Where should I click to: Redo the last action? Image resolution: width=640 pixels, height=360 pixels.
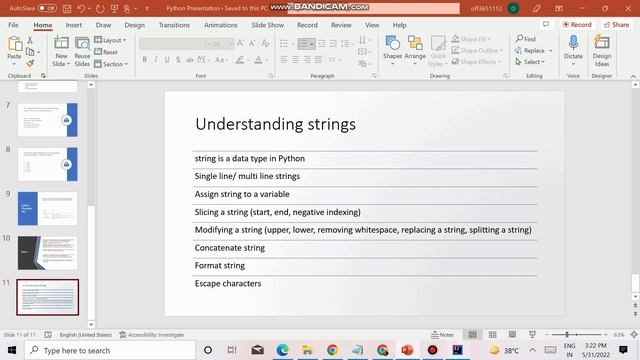tap(100, 8)
